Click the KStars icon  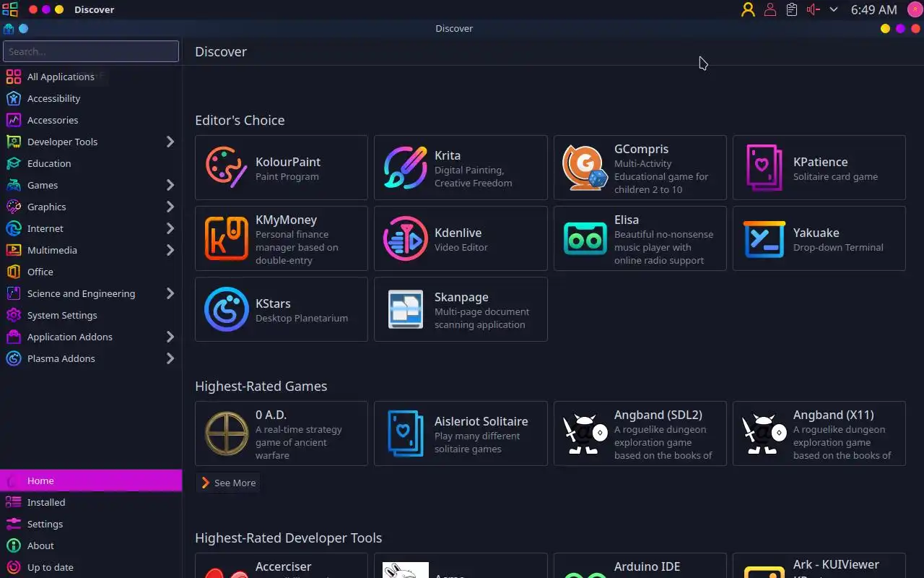click(x=227, y=309)
